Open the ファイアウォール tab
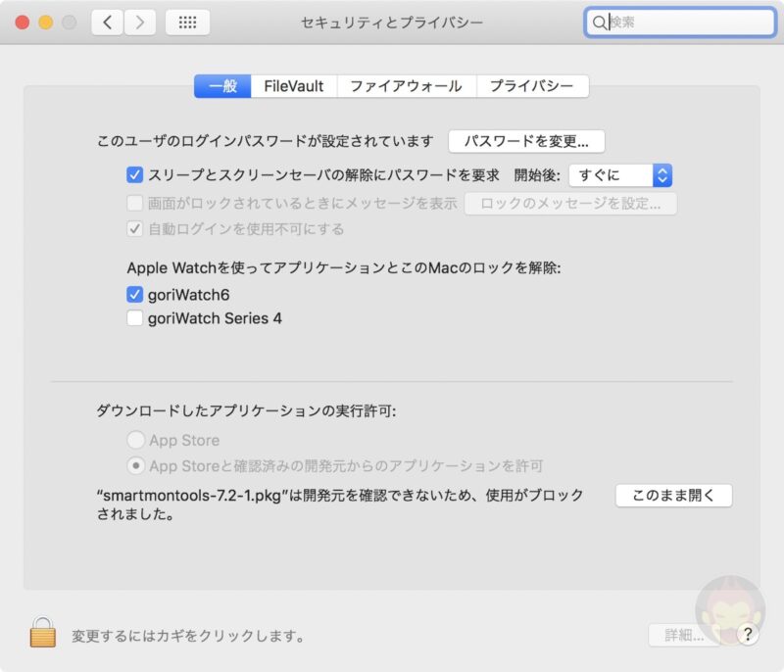The image size is (784, 672). coord(406,86)
